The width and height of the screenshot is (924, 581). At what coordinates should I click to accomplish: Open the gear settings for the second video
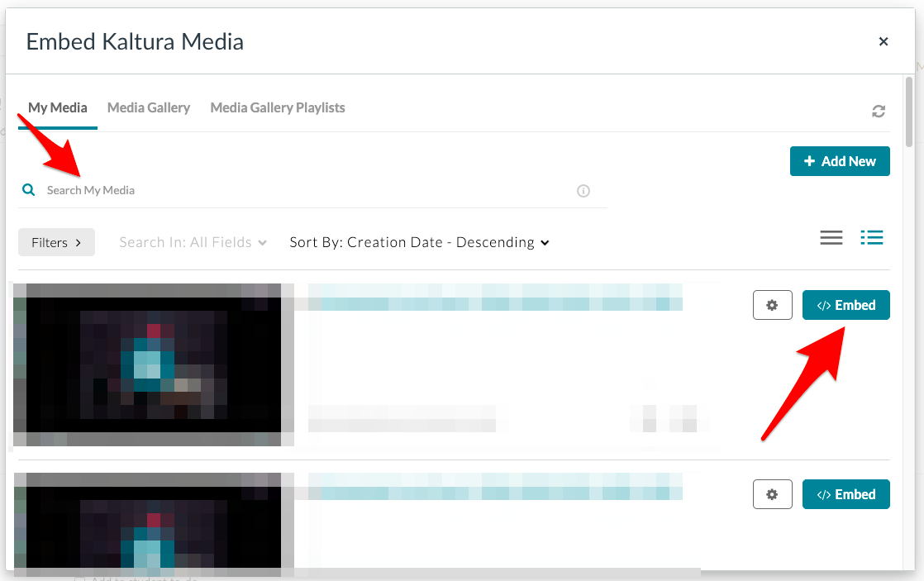click(x=772, y=494)
